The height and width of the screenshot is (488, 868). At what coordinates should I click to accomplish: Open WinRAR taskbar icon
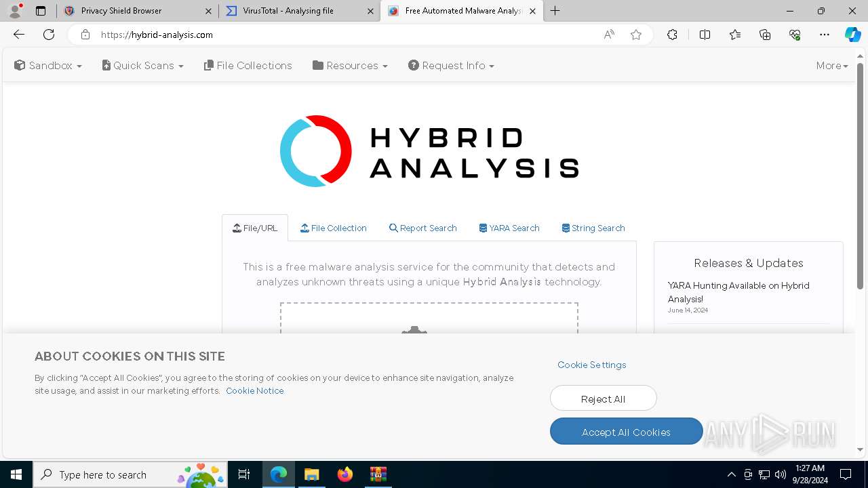[378, 474]
